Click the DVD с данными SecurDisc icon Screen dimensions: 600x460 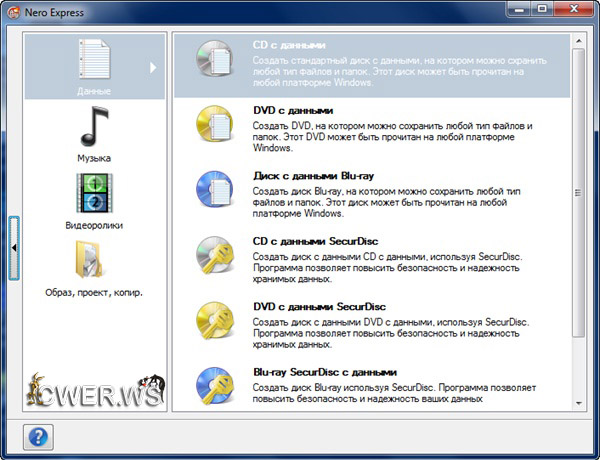(x=214, y=322)
